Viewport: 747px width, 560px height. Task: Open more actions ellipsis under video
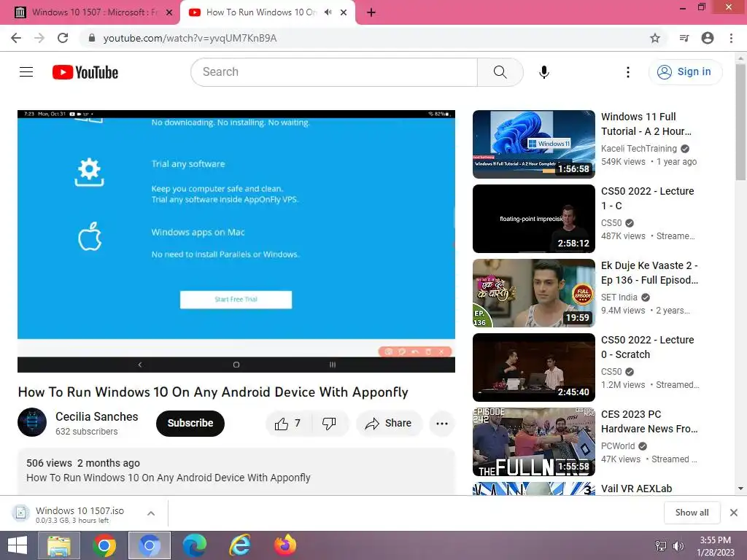pos(442,424)
